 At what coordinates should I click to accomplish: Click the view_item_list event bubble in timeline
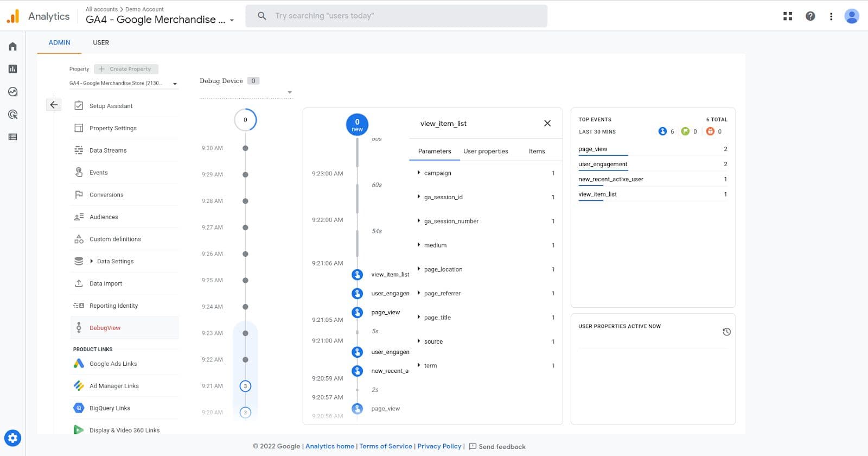pyautogui.click(x=357, y=275)
